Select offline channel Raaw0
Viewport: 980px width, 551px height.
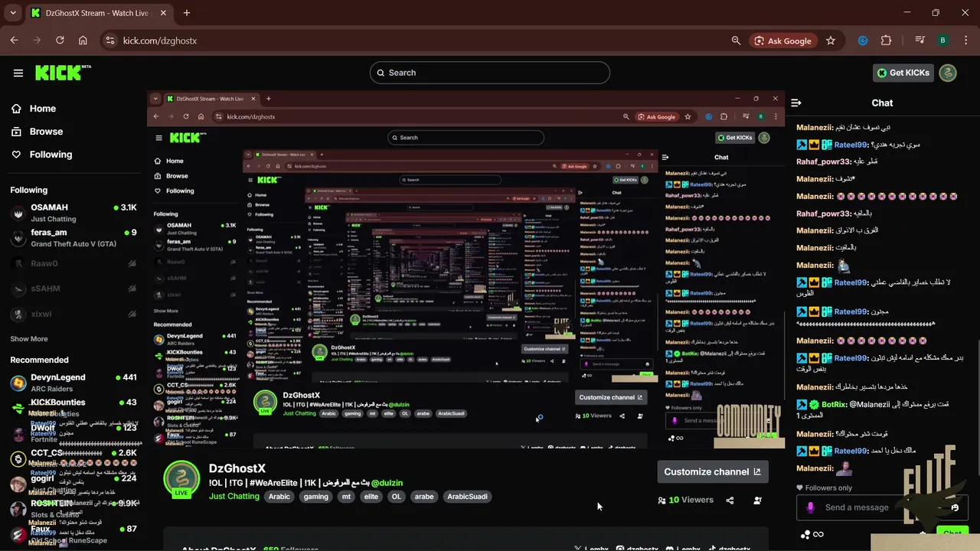pyautogui.click(x=73, y=264)
